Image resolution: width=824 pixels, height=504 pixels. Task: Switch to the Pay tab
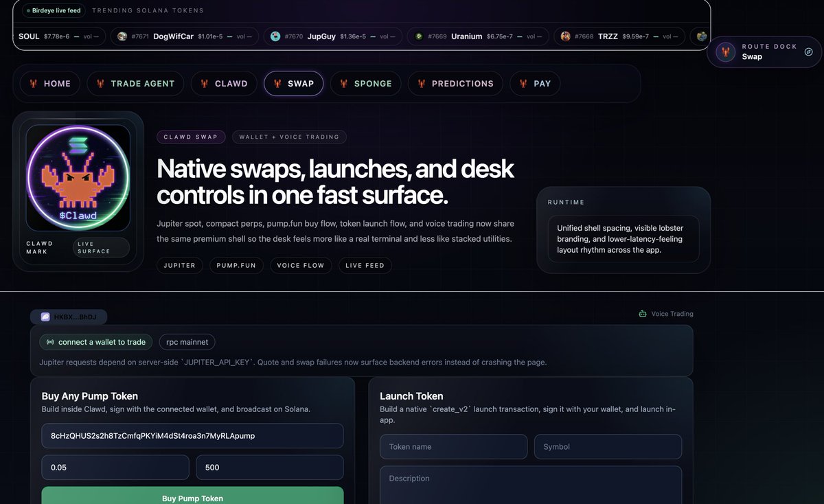(x=535, y=84)
